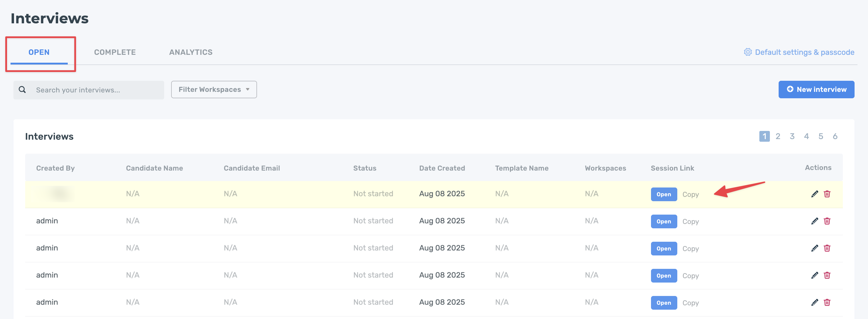The image size is (868, 319).
Task: Delete the third interview row using the trash icon
Action: (x=827, y=248)
